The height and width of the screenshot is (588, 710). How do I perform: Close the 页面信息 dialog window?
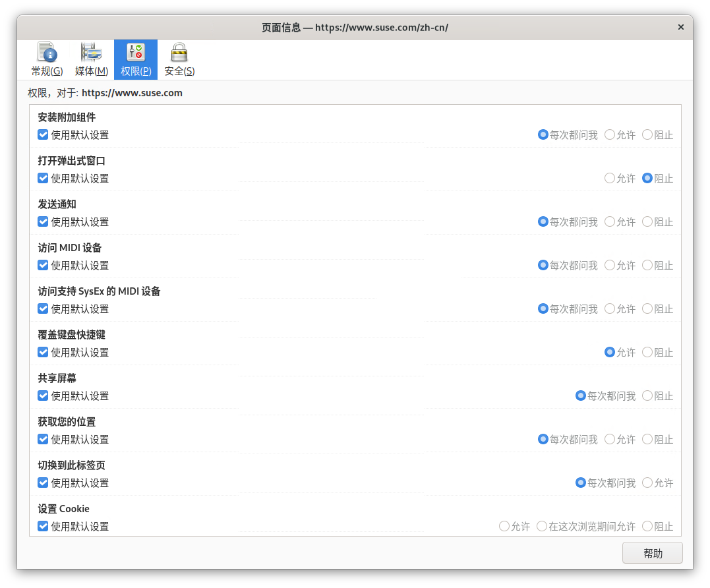point(680,27)
